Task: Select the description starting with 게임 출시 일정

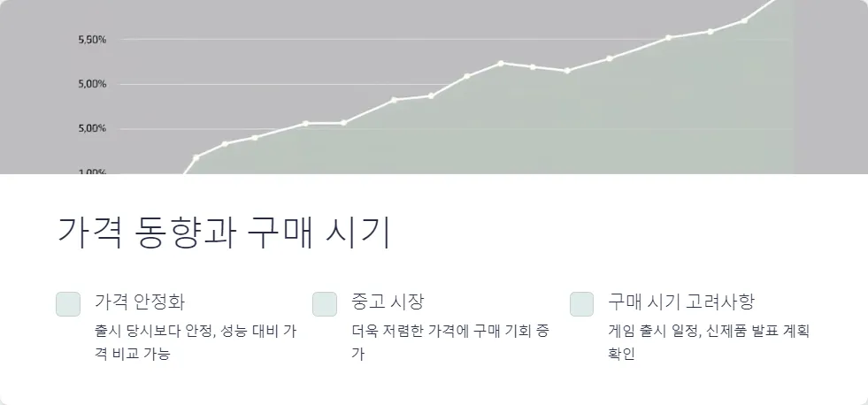Action: (709, 342)
